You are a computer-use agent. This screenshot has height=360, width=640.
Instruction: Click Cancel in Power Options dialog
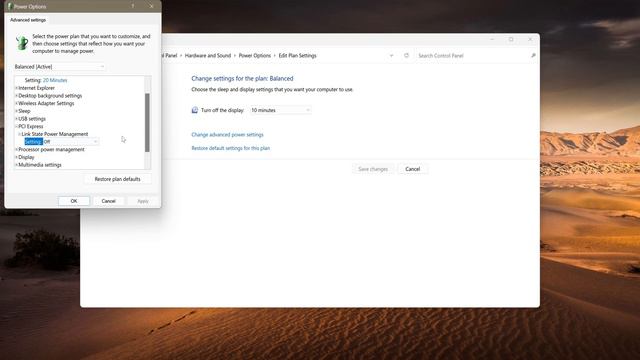pyautogui.click(x=109, y=201)
